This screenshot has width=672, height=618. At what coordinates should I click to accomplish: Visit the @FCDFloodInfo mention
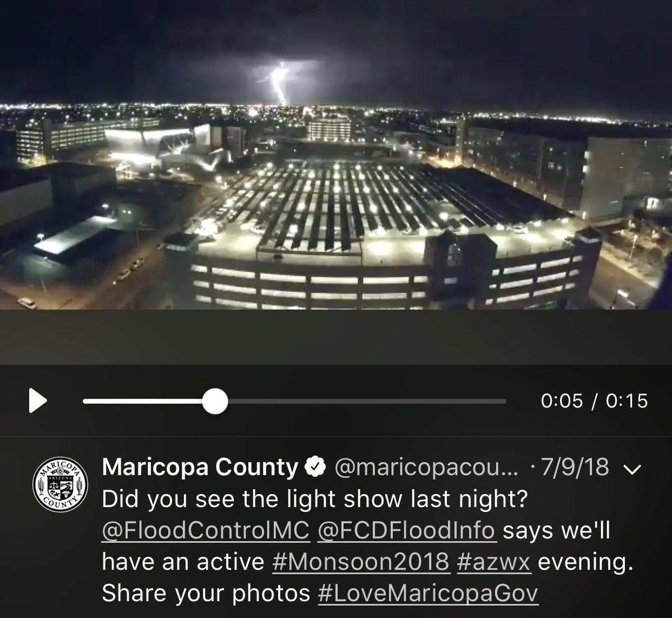click(x=406, y=531)
